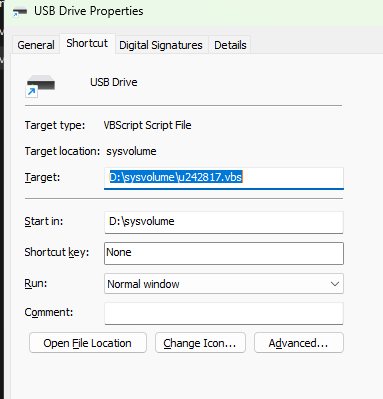Click the empty Comment field

224,313
